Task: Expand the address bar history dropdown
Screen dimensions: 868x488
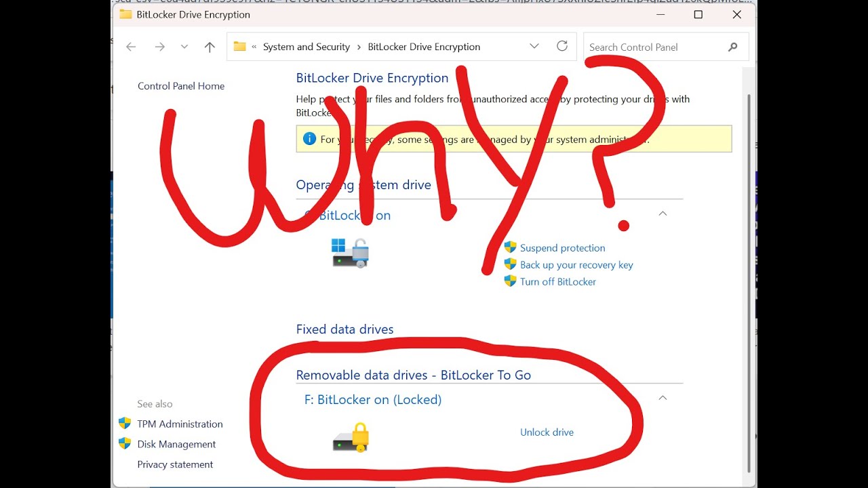Action: (534, 46)
